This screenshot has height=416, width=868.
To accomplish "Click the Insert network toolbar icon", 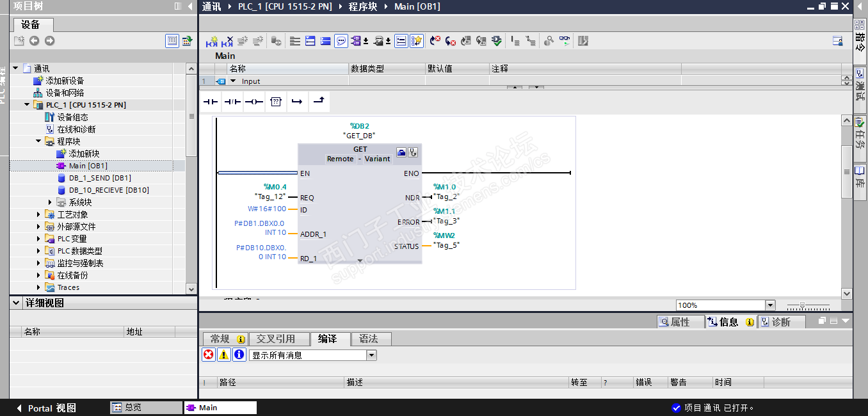I will [212, 41].
